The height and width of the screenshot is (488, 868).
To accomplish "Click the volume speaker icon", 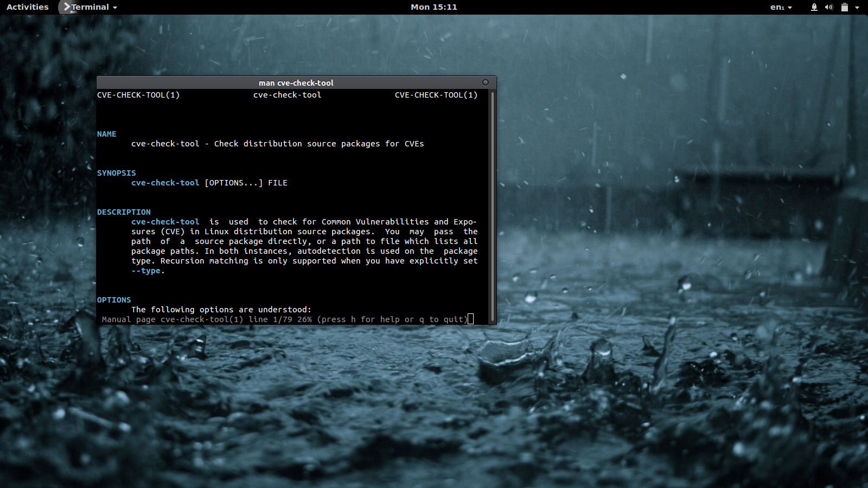I will click(828, 7).
